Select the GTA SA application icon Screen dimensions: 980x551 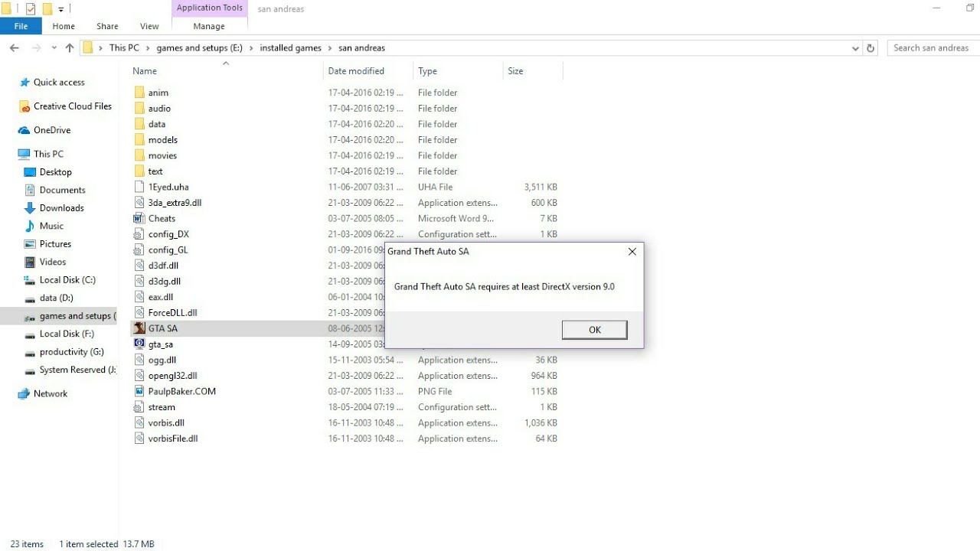[139, 328]
